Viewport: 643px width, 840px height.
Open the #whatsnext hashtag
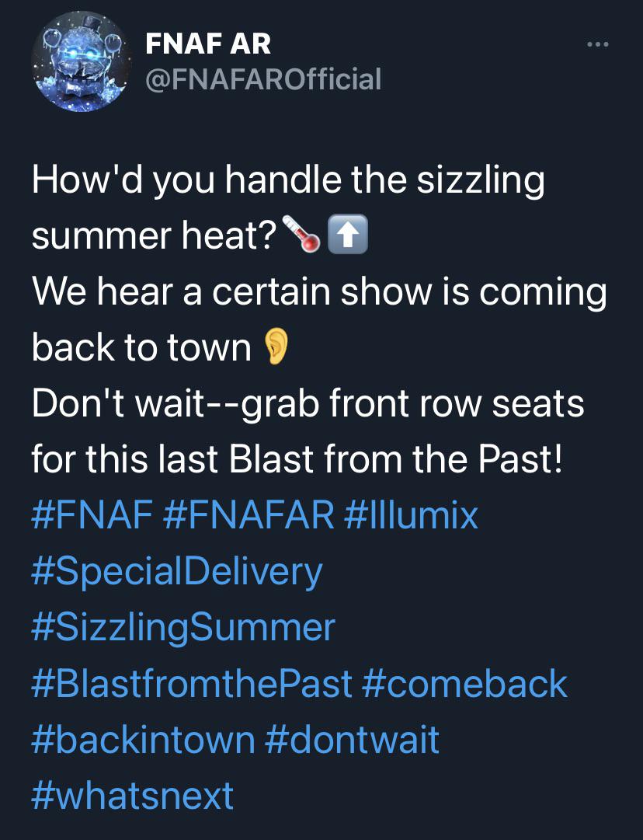click(133, 796)
